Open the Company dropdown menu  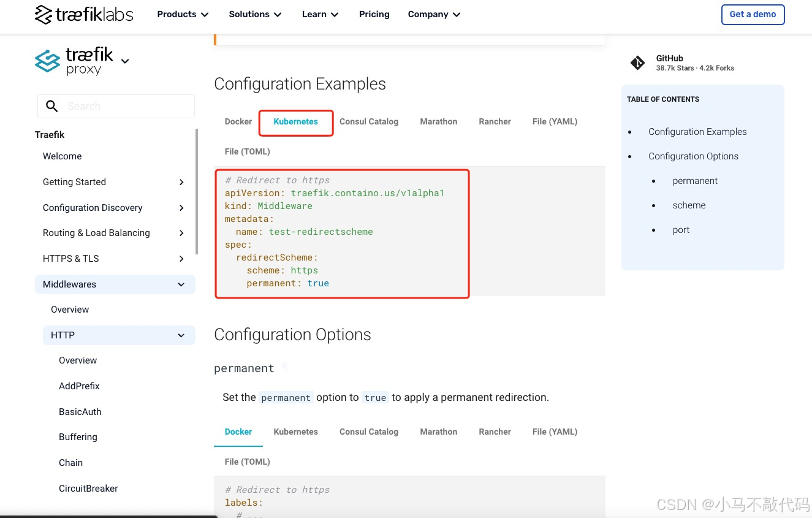pyautogui.click(x=434, y=14)
